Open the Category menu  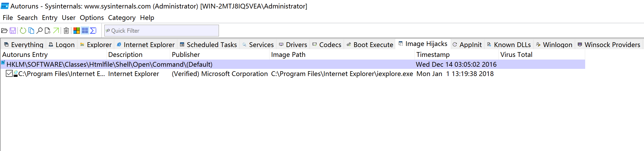[122, 18]
